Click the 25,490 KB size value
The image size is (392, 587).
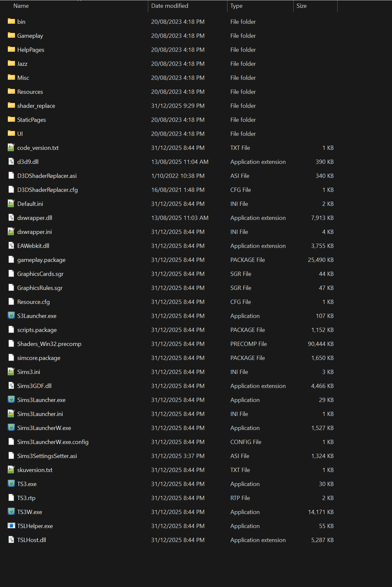(321, 260)
